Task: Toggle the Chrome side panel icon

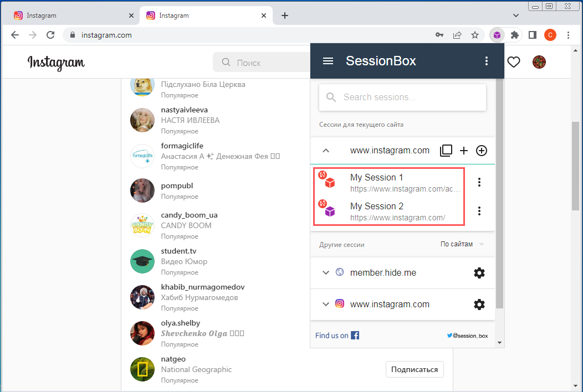Action: [533, 35]
